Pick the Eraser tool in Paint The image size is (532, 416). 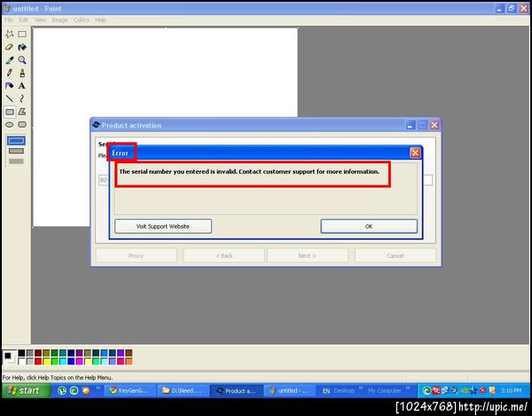click(x=10, y=47)
